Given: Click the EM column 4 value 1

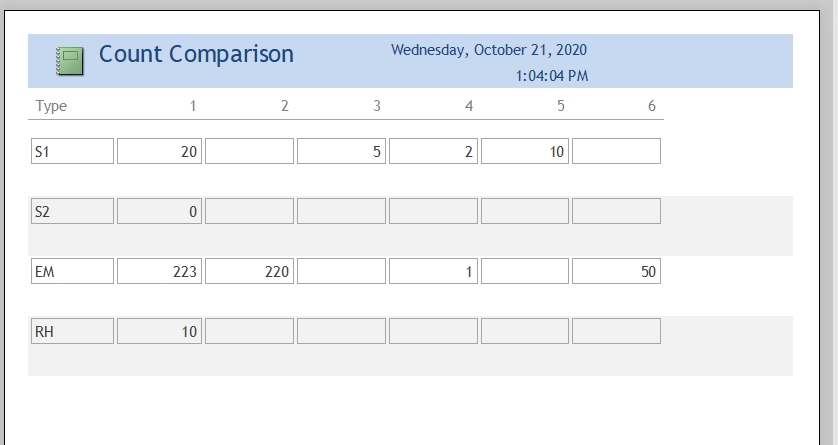Looking at the screenshot, I should pyautogui.click(x=433, y=271).
